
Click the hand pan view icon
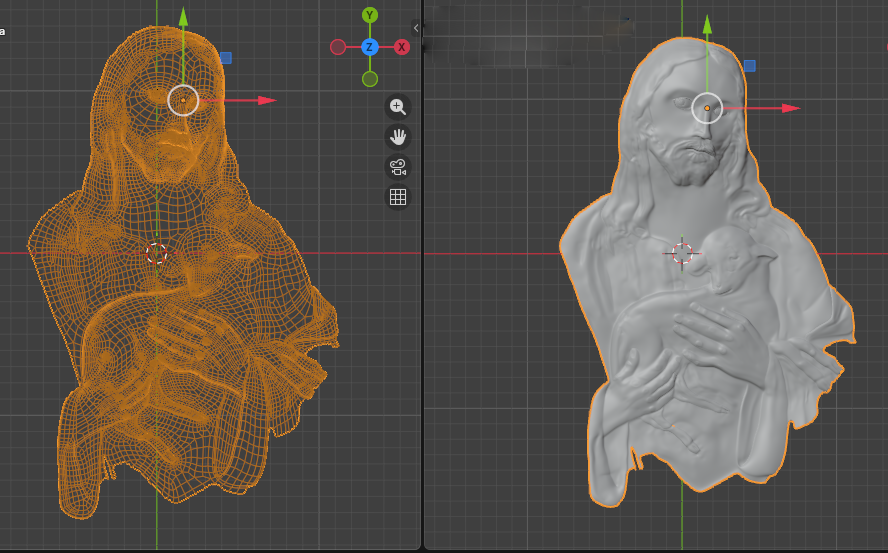click(x=397, y=137)
